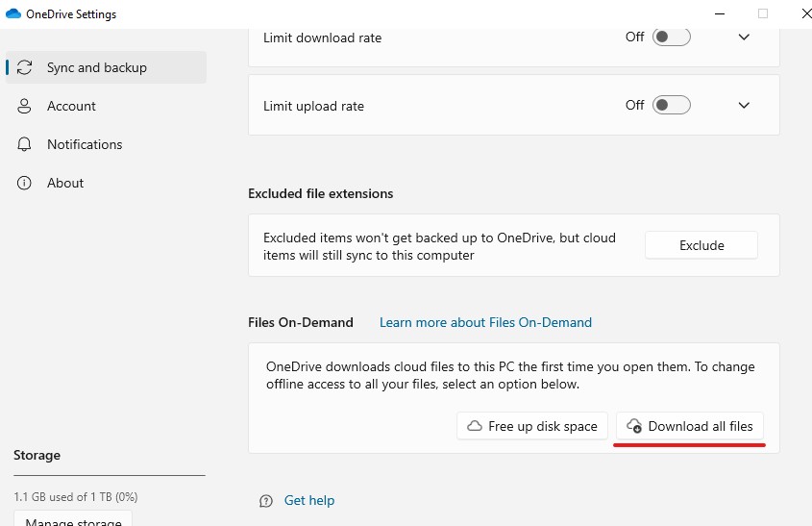This screenshot has height=526, width=812.
Task: Click the 1.1 GB used of 1 TB text
Action: pyautogui.click(x=76, y=496)
